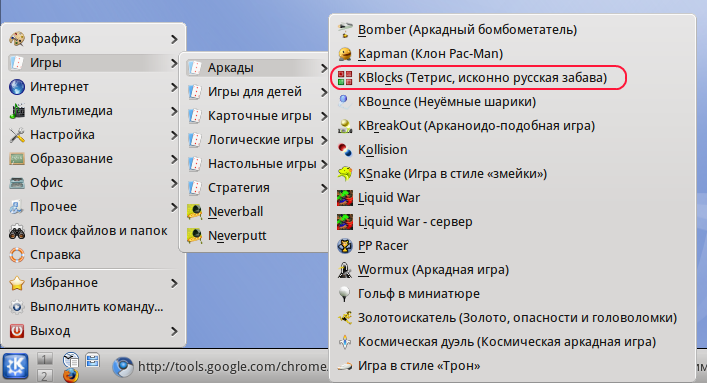This screenshot has width=707, height=383.
Task: Click the Золотоискатель gold digger icon
Action: 345,318
